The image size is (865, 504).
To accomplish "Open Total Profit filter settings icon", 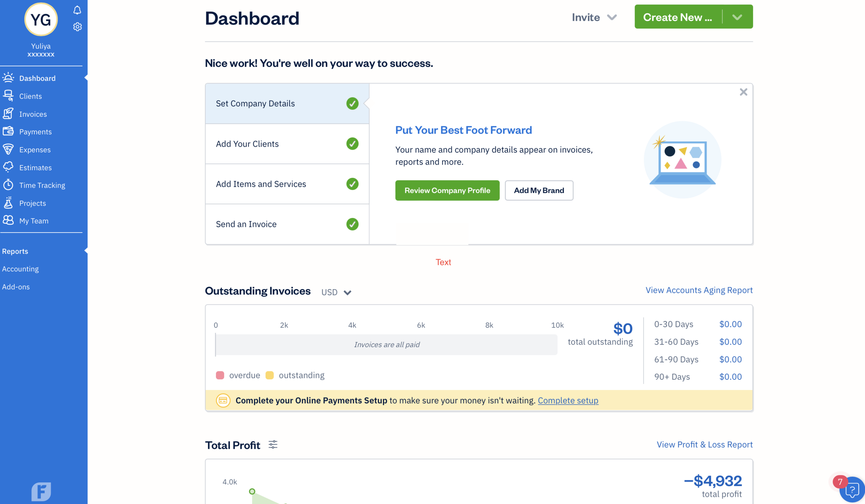I will [273, 445].
